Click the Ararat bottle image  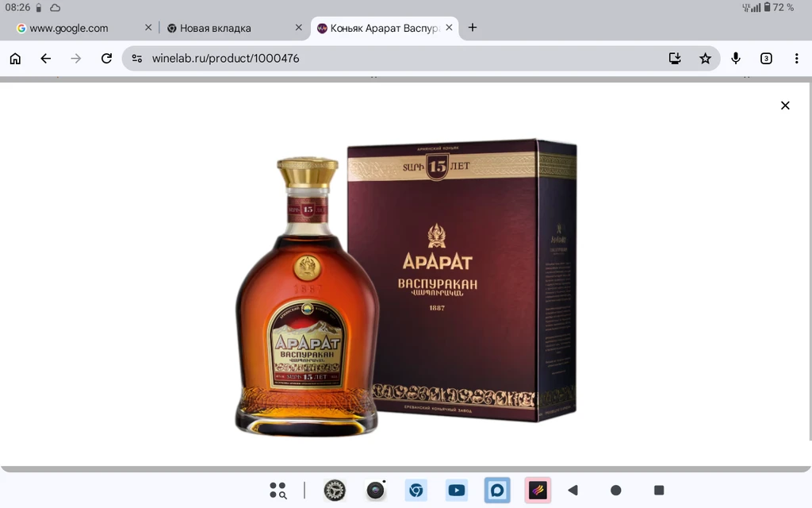307,296
